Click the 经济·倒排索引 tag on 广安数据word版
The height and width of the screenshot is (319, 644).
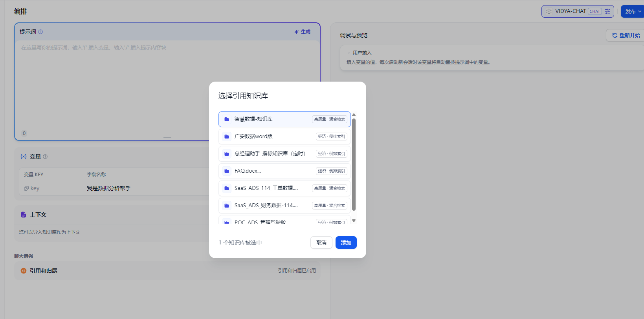point(332,137)
